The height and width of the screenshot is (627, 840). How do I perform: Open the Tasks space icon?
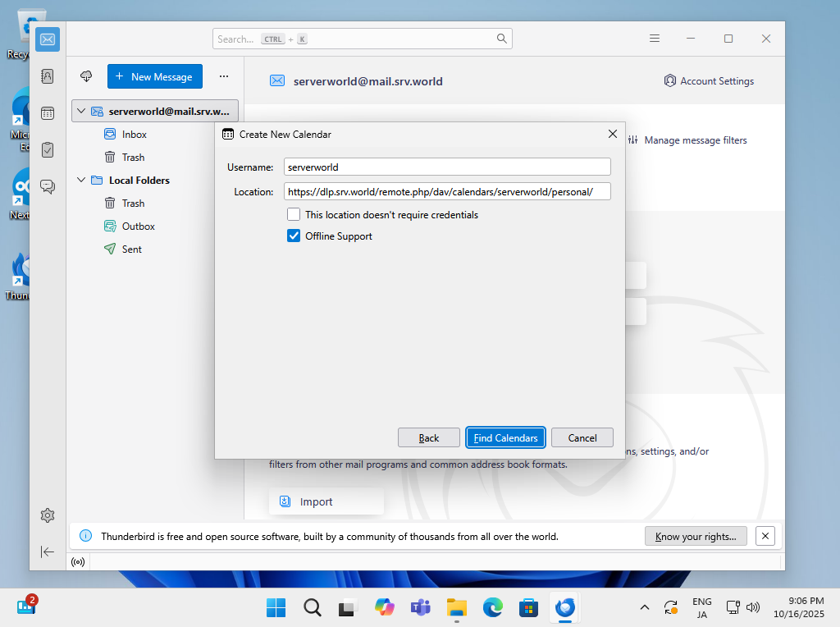(48, 149)
